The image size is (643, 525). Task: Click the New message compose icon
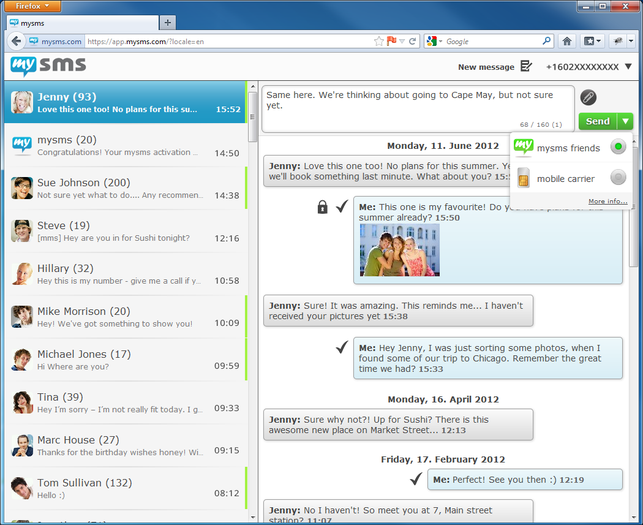pyautogui.click(x=526, y=67)
